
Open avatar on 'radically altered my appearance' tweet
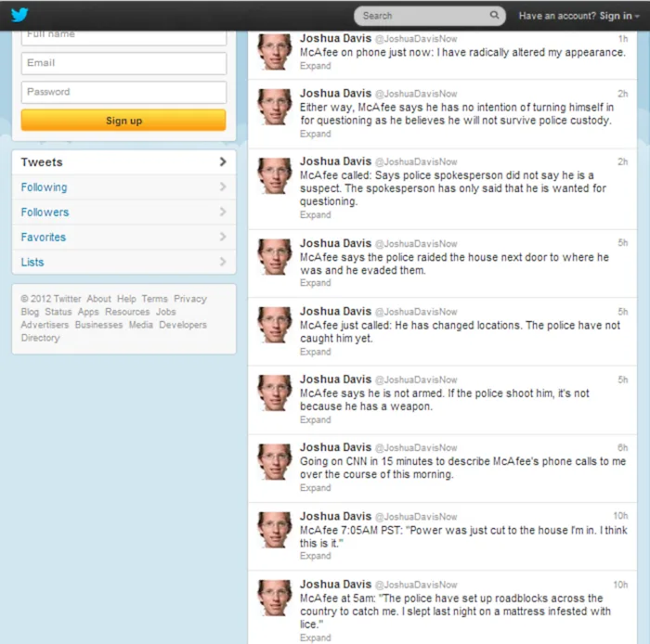pos(274,52)
